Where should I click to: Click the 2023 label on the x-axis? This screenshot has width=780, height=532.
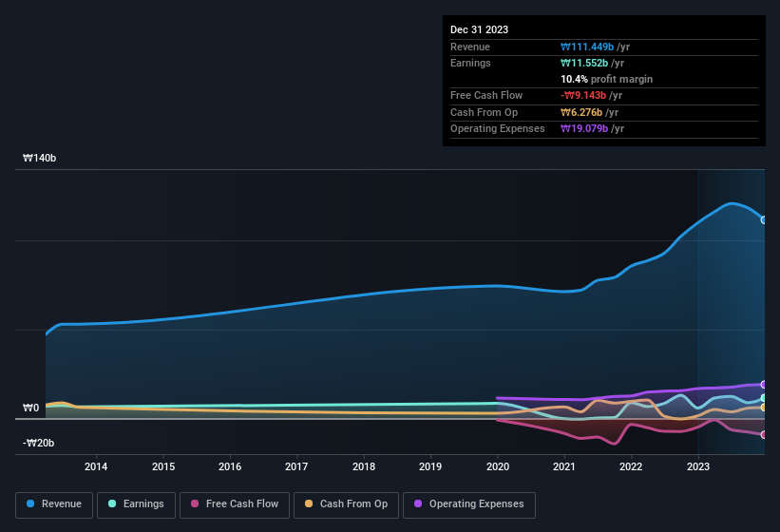tap(698, 466)
